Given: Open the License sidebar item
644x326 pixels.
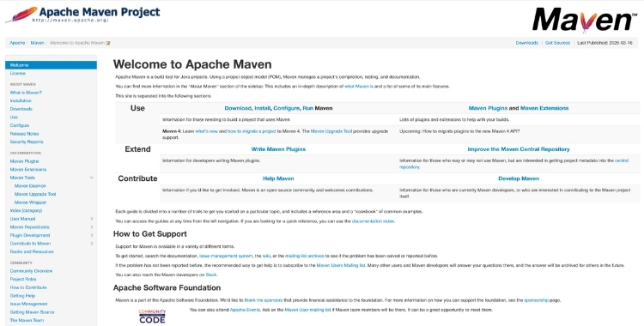Looking at the screenshot, I should tap(18, 73).
